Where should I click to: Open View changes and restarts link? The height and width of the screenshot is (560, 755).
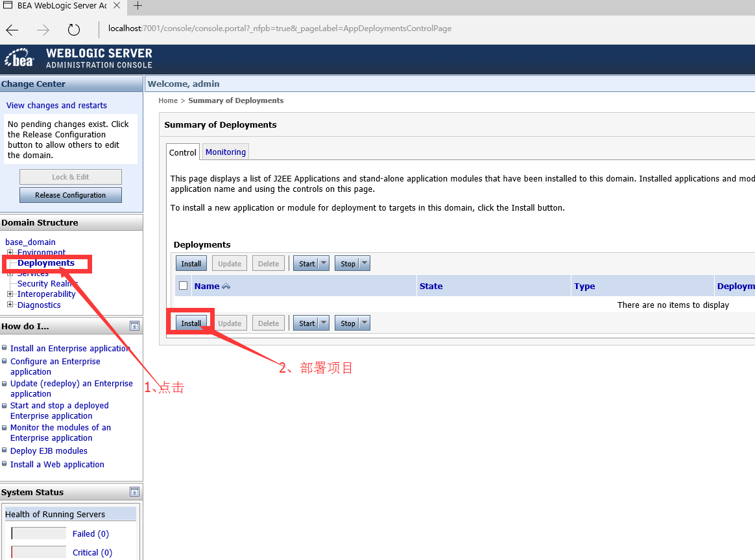[56, 106]
